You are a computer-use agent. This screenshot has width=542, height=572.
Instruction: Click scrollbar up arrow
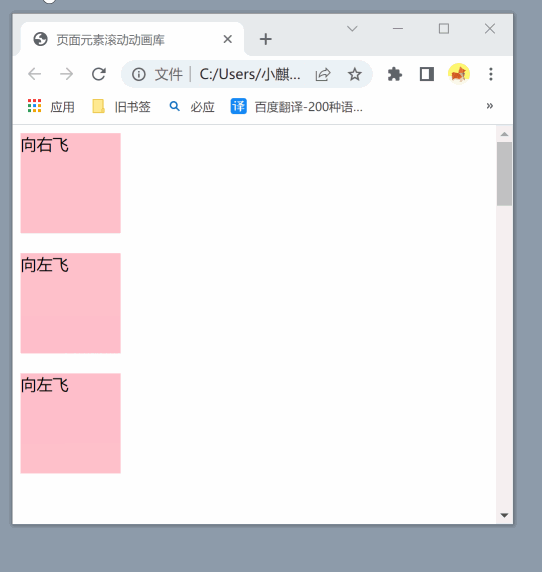pyautogui.click(x=504, y=134)
